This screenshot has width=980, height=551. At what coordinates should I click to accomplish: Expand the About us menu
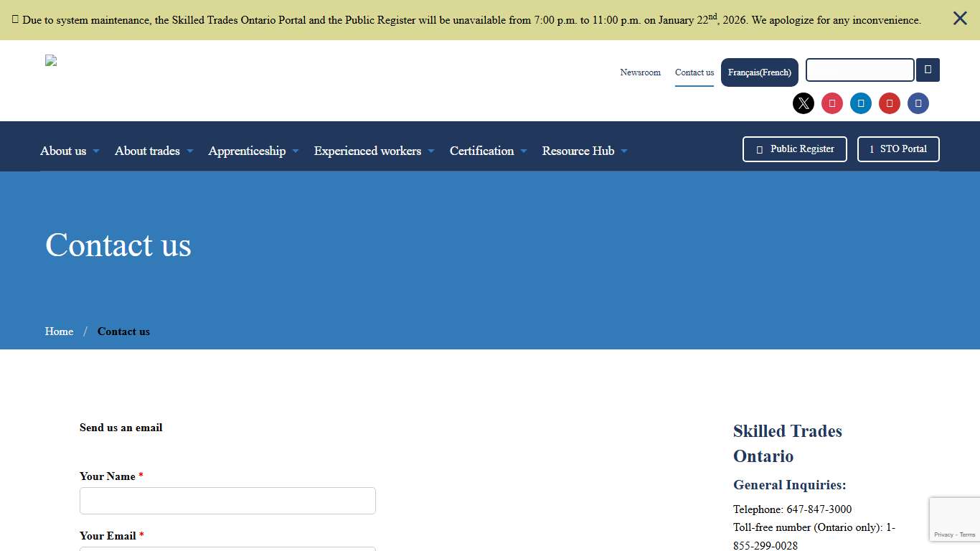coord(70,151)
